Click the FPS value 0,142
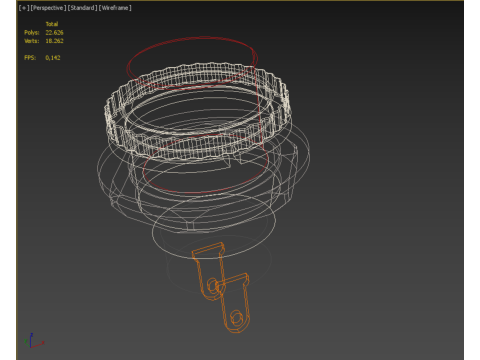This screenshot has height=360, width=480. click(53, 58)
